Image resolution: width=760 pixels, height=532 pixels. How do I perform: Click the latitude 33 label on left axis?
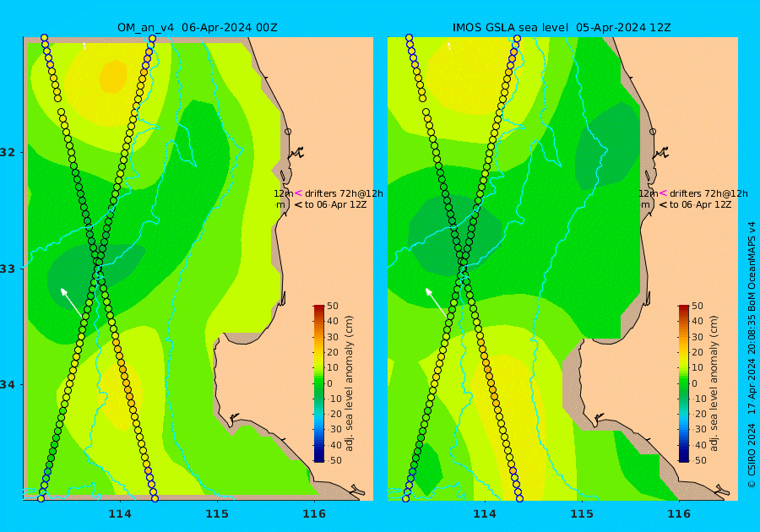[8, 269]
